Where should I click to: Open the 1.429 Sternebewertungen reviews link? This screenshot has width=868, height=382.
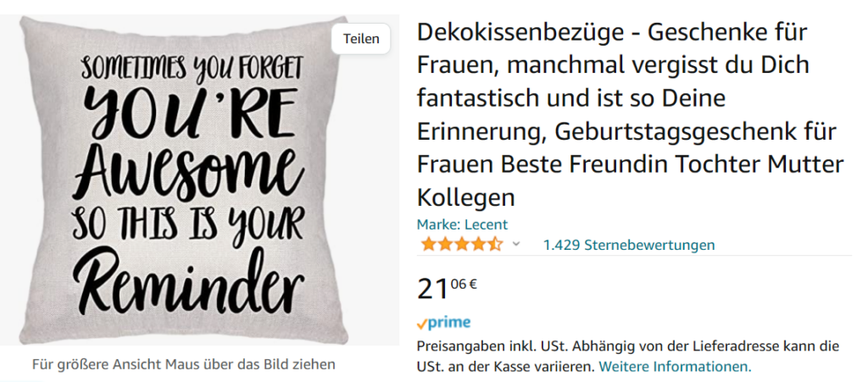(x=629, y=245)
